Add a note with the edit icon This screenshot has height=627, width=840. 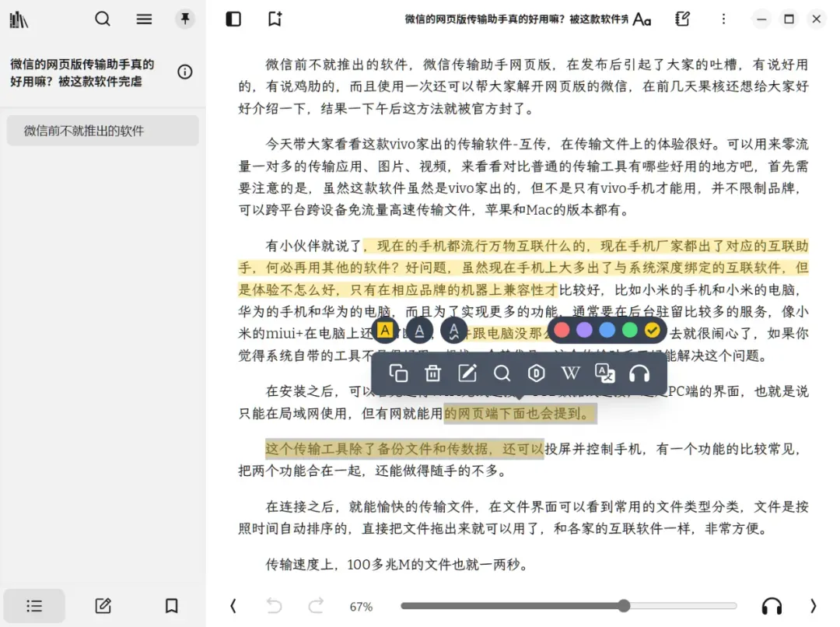[467, 373]
